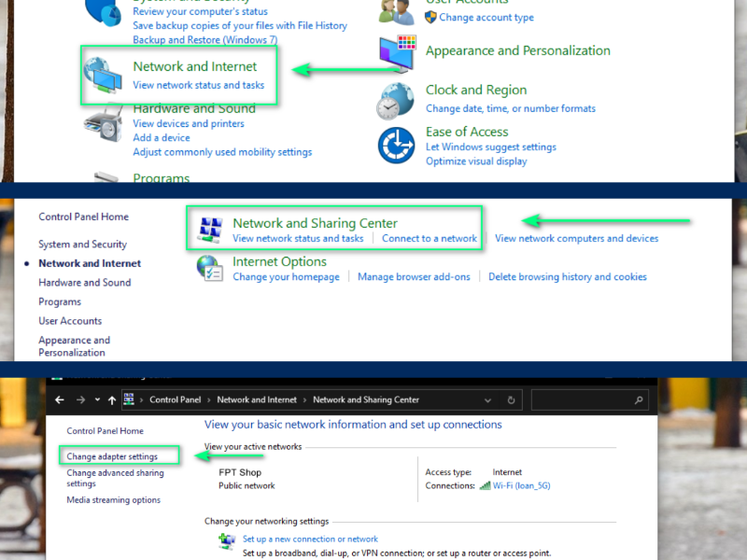Viewport: 747px width, 560px height.
Task: Open Change adapter settings link
Action: [x=112, y=456]
